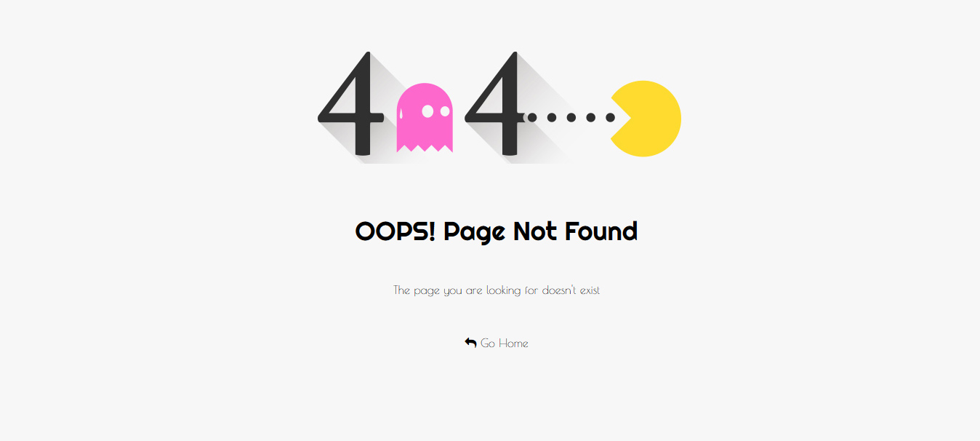
Task: Click the ghost's larger left eye
Action: [427, 111]
